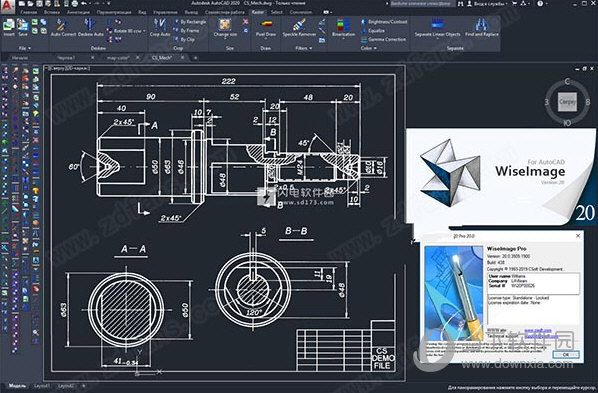Click the binoculars search icon in title bar

pyautogui.click(x=461, y=4)
